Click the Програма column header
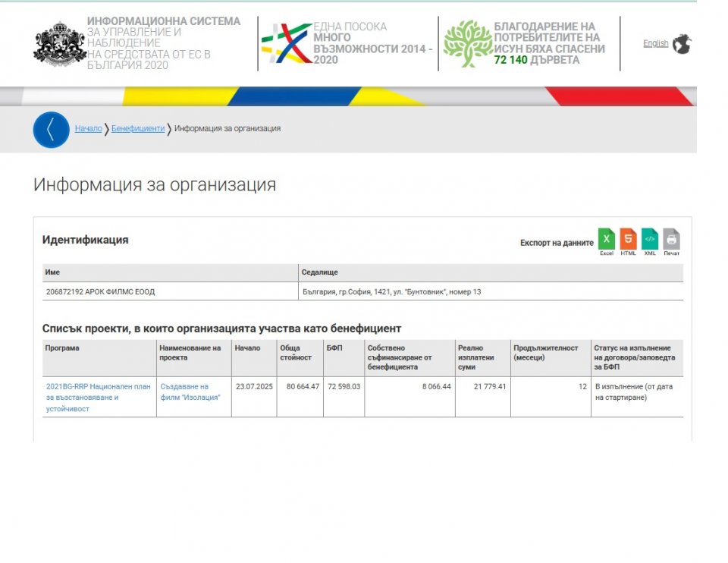 pos(62,348)
